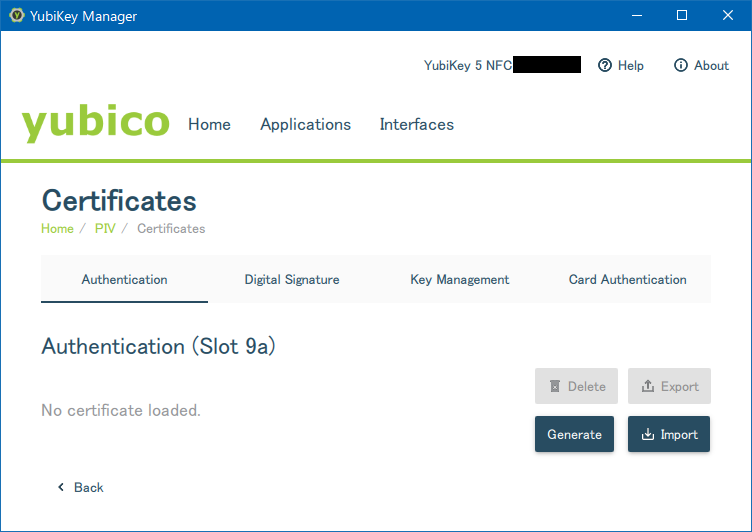Click the Back chevron arrow icon

(61, 487)
